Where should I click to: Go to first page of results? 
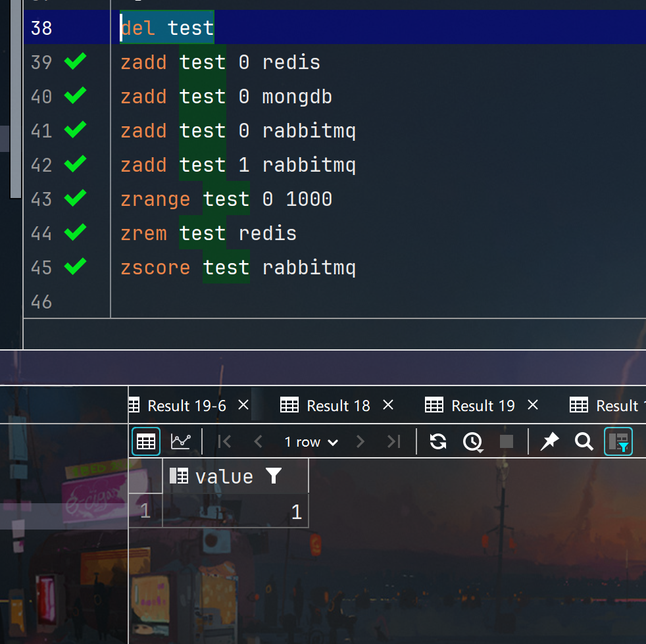pyautogui.click(x=224, y=441)
